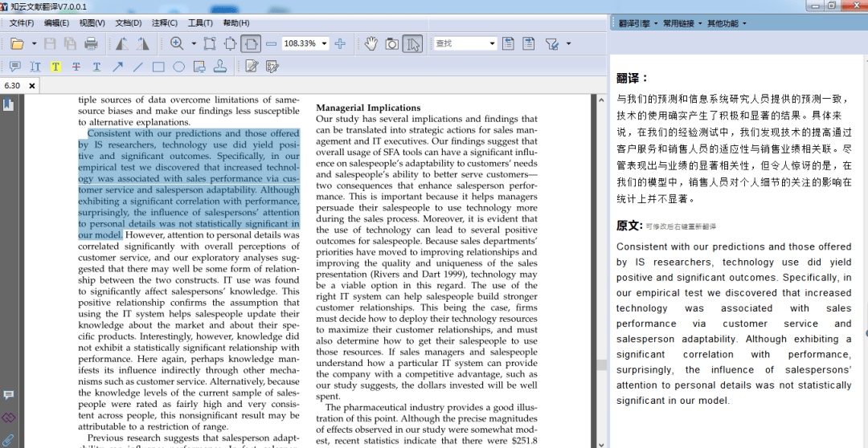Print the document via printer icon
This screenshot has width=868, height=448.
point(91,43)
